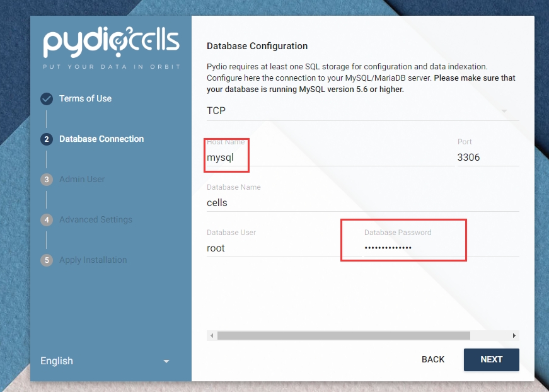Click the scrollbar right arrow

click(514, 336)
